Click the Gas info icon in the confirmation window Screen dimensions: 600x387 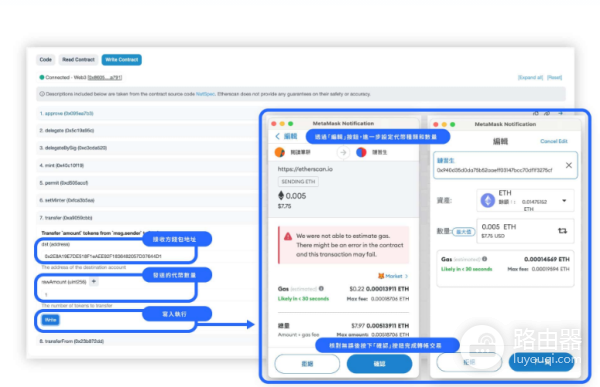pos(321,289)
